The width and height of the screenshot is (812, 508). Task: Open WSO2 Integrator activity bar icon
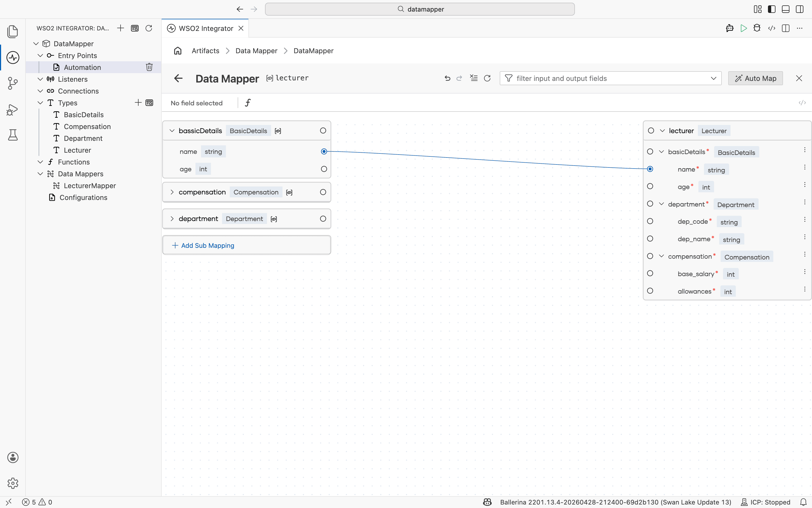(13, 58)
